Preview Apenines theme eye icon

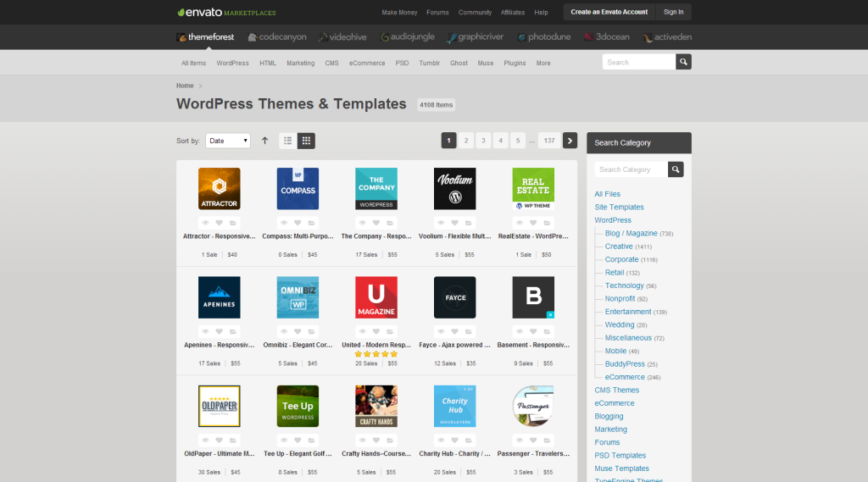pos(205,331)
